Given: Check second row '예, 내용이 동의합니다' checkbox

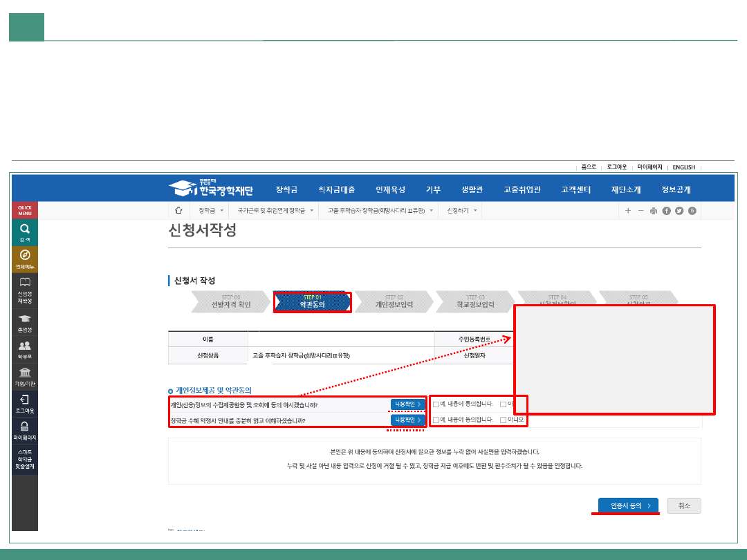Looking at the screenshot, I should (x=436, y=420).
